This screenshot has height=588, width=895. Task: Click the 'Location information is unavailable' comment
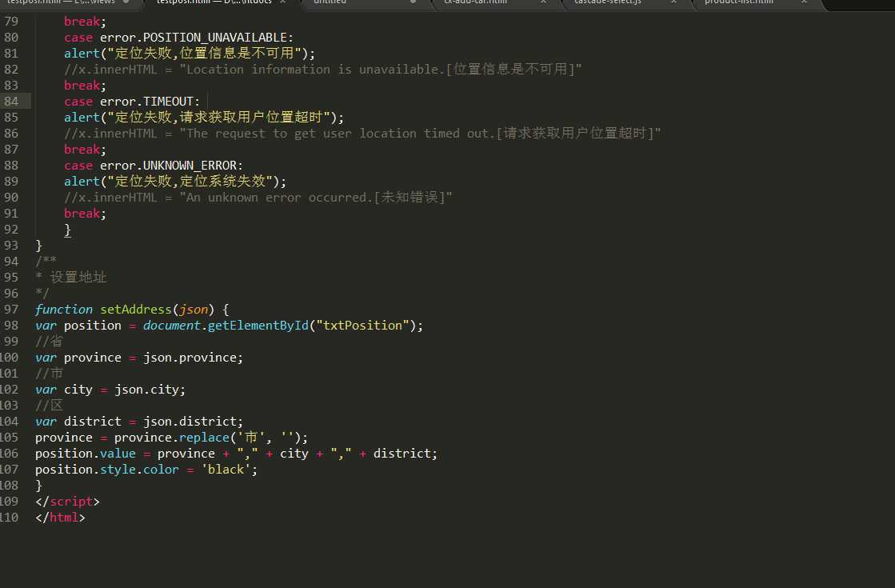tap(322, 70)
